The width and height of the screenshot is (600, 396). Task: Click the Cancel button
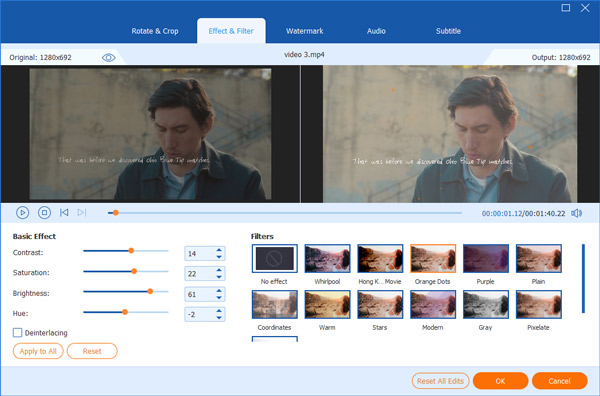tap(559, 381)
